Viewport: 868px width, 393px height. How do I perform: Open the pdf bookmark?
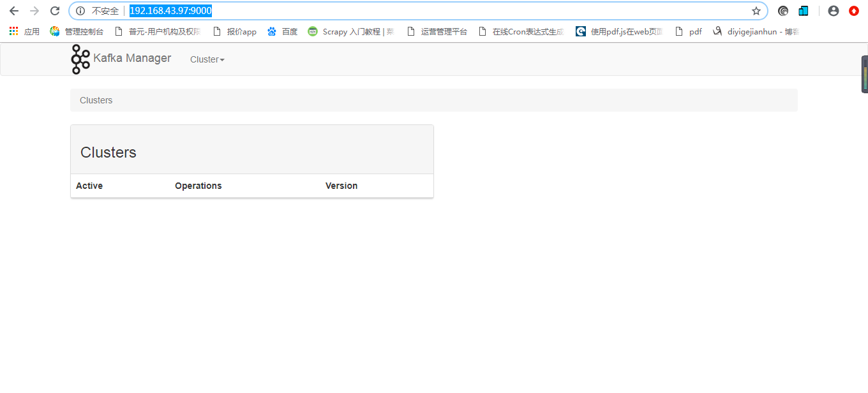[x=688, y=31]
